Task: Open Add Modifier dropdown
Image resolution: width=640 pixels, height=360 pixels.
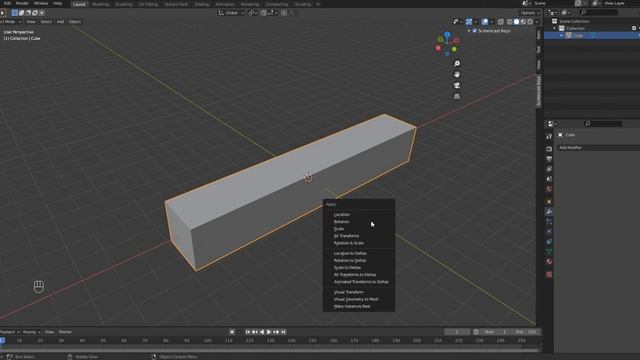Action: pos(598,148)
